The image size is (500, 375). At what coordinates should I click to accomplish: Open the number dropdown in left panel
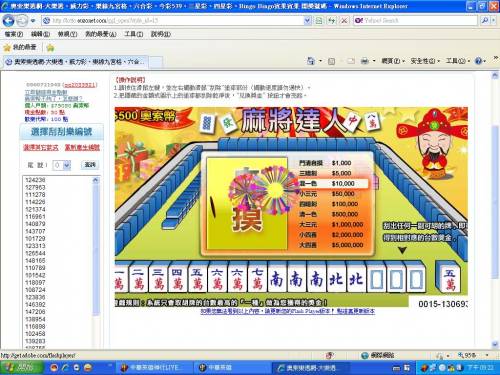(x=62, y=165)
